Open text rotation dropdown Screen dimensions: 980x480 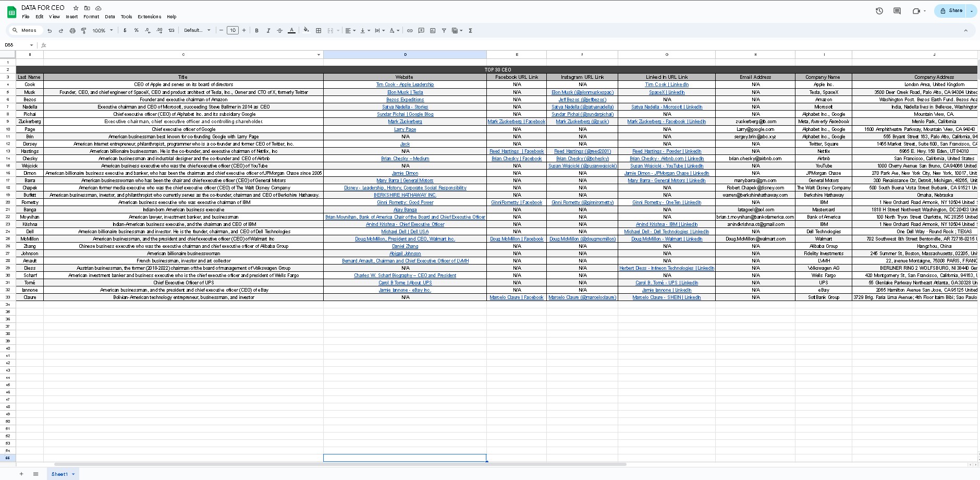(x=394, y=31)
